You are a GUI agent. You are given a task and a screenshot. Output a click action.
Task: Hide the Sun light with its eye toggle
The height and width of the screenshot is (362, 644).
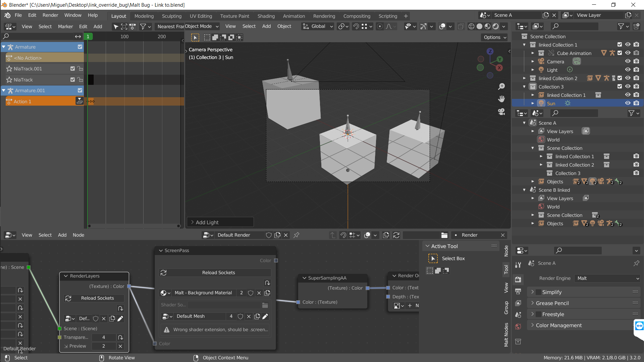pyautogui.click(x=628, y=103)
